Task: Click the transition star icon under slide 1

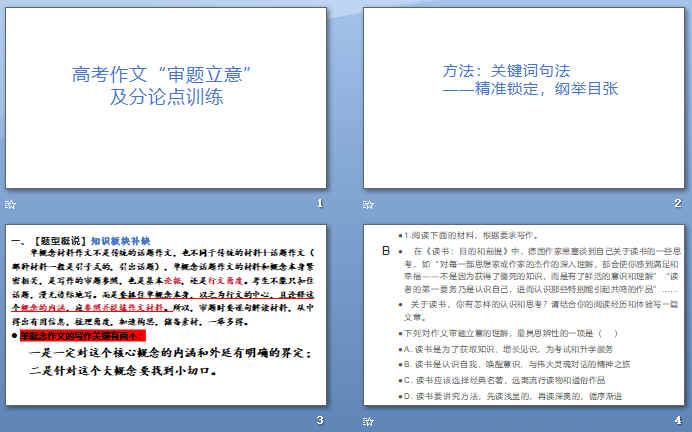Action: pyautogui.click(x=10, y=204)
